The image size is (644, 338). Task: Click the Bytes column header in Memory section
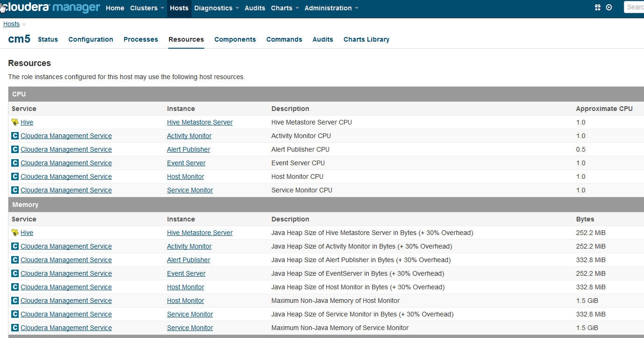585,219
